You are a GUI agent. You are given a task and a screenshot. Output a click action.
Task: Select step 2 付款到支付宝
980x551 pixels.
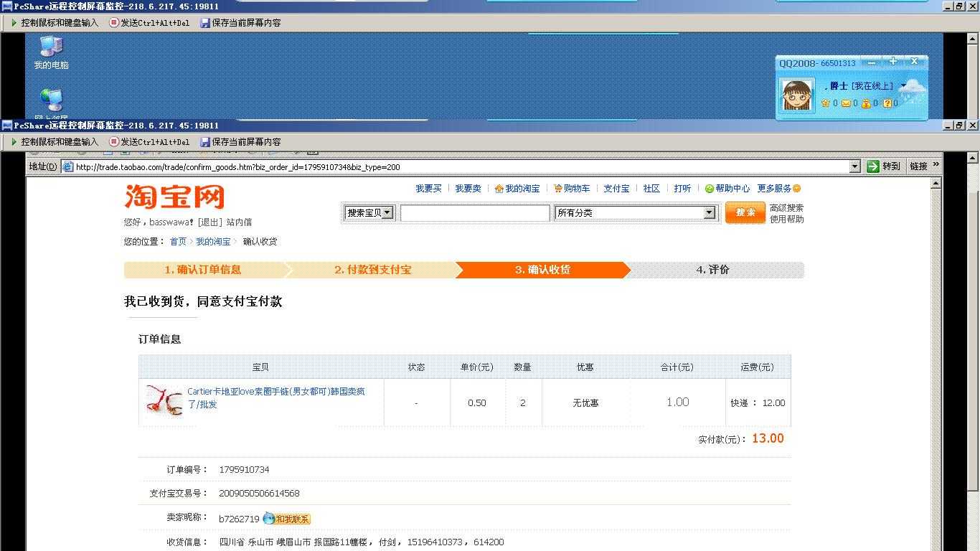pyautogui.click(x=373, y=270)
